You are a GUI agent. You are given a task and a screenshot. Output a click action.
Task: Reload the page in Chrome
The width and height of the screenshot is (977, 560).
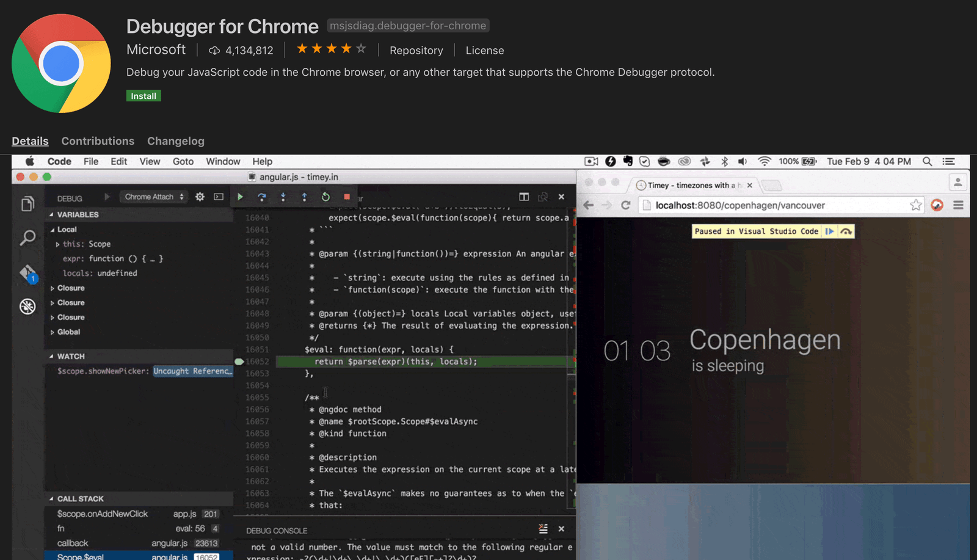click(625, 205)
